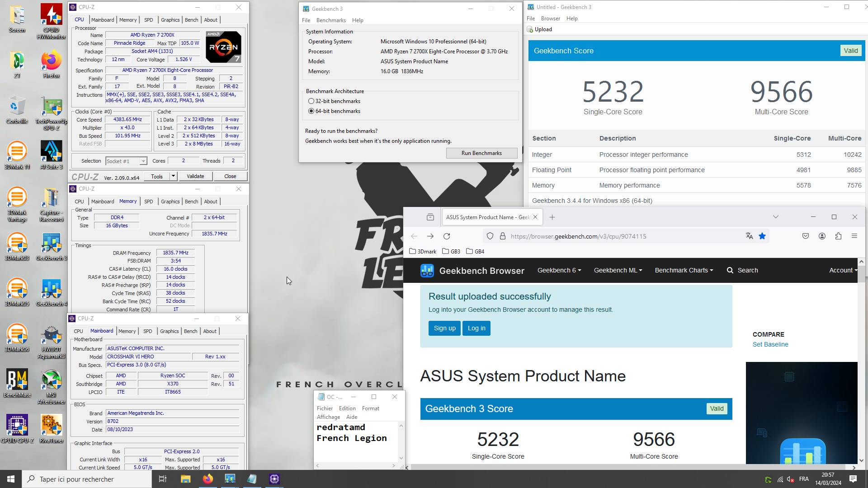
Task: Open Task View on the taskbar
Action: pyautogui.click(x=163, y=479)
